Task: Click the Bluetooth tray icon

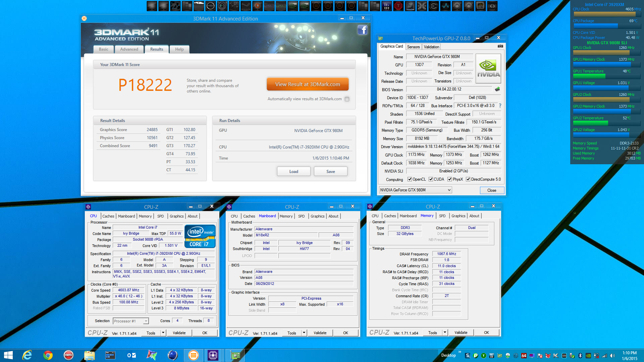Action: click(580, 356)
